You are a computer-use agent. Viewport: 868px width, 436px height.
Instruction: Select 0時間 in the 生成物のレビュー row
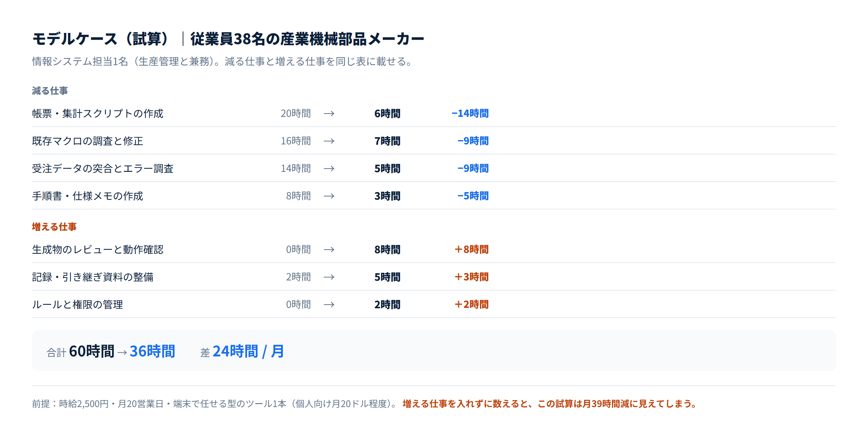pos(298,250)
